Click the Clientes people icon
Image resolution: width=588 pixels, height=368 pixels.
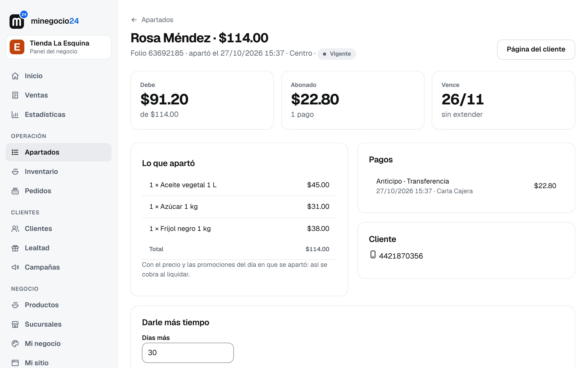pyautogui.click(x=15, y=229)
